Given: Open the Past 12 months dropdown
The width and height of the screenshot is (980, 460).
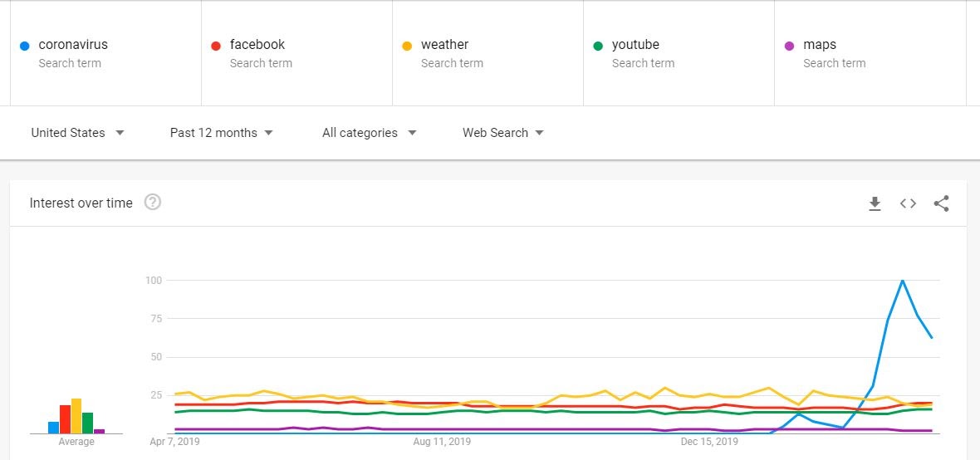Looking at the screenshot, I should [x=221, y=133].
